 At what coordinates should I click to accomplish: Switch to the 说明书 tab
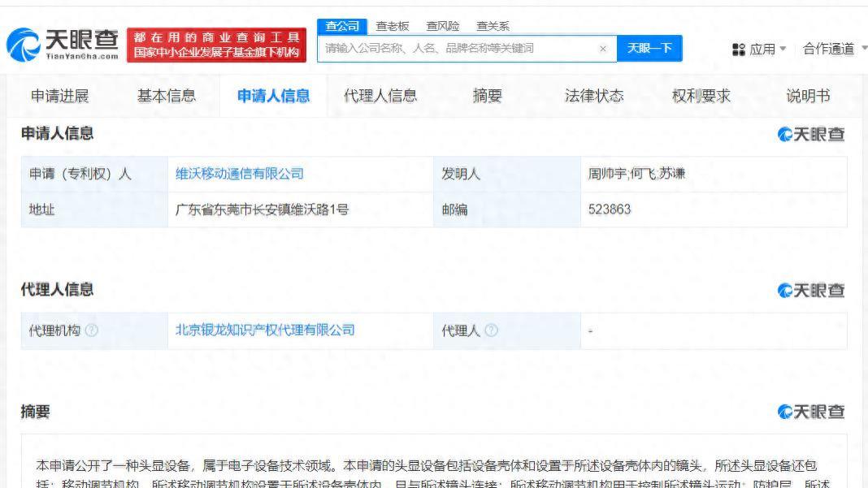point(808,96)
